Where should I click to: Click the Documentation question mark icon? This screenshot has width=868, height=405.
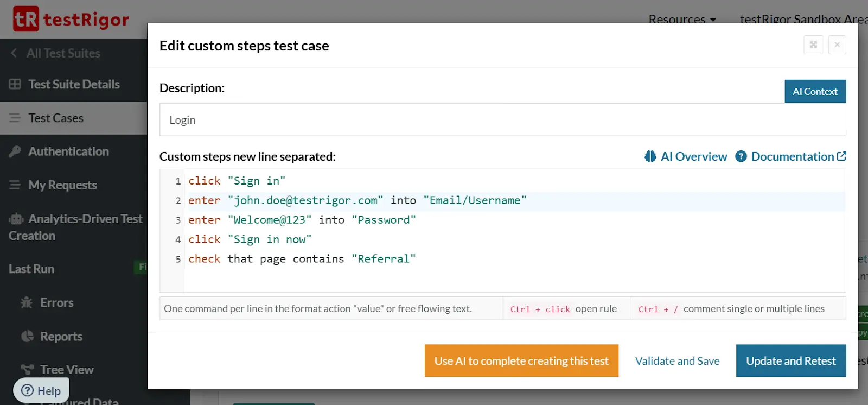pos(741,156)
